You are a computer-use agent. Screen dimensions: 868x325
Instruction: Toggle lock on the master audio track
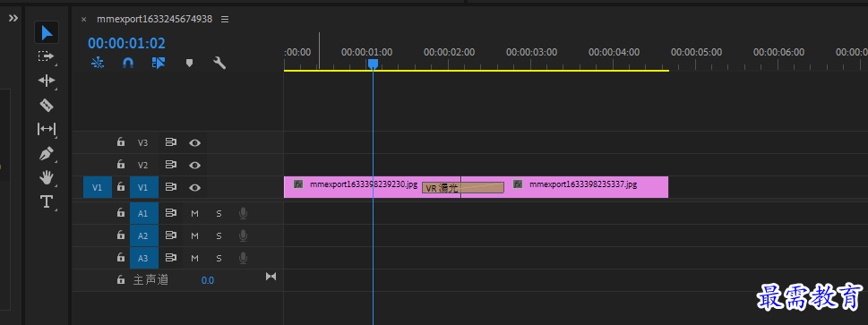[x=121, y=280]
